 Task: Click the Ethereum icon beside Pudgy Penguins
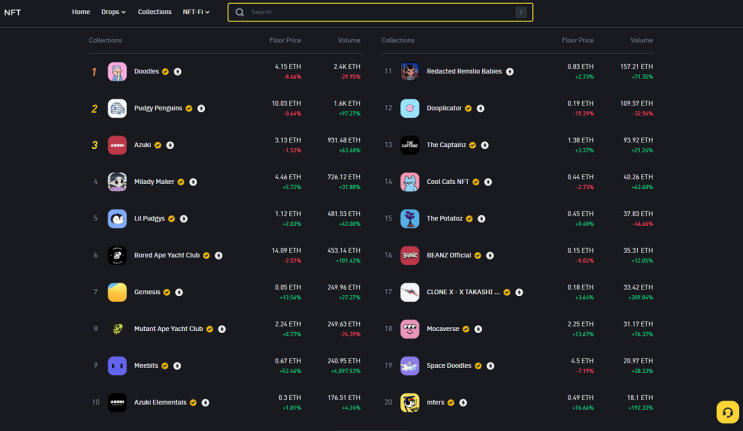pyautogui.click(x=201, y=108)
